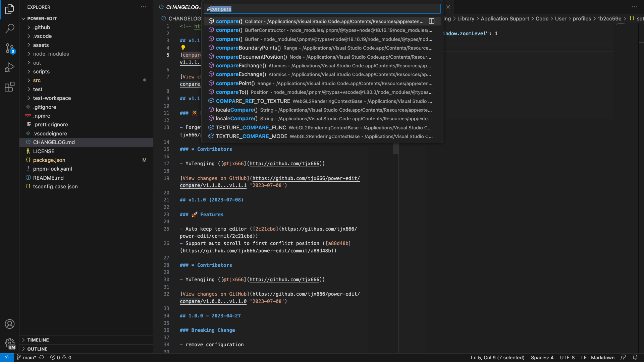
Task: Open the Search view in the activity bar
Action: pyautogui.click(x=10, y=29)
